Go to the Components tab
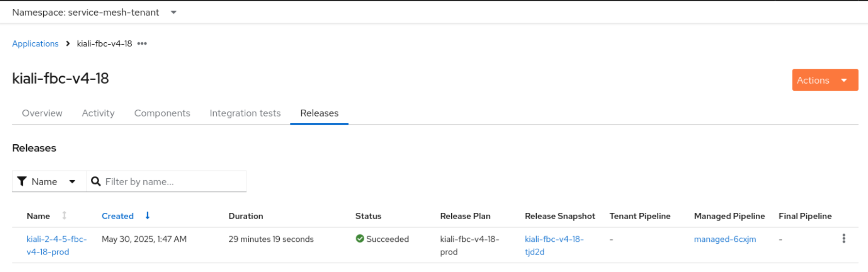Viewport: 868px width, 272px height. click(x=162, y=113)
